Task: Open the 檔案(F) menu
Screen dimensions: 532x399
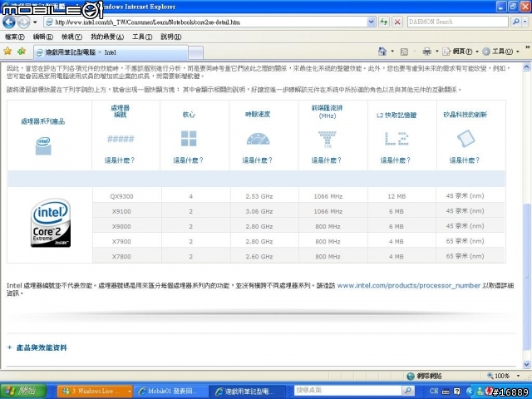Action: (x=15, y=37)
